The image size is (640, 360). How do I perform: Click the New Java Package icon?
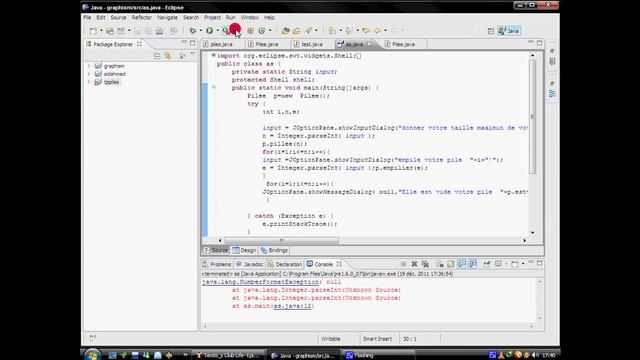pos(250,31)
